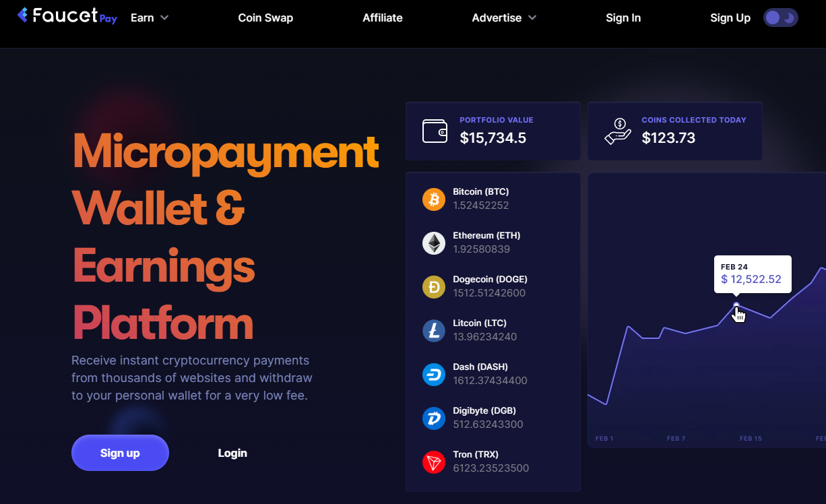Click the Sign up button
The width and height of the screenshot is (826, 504).
[120, 452]
